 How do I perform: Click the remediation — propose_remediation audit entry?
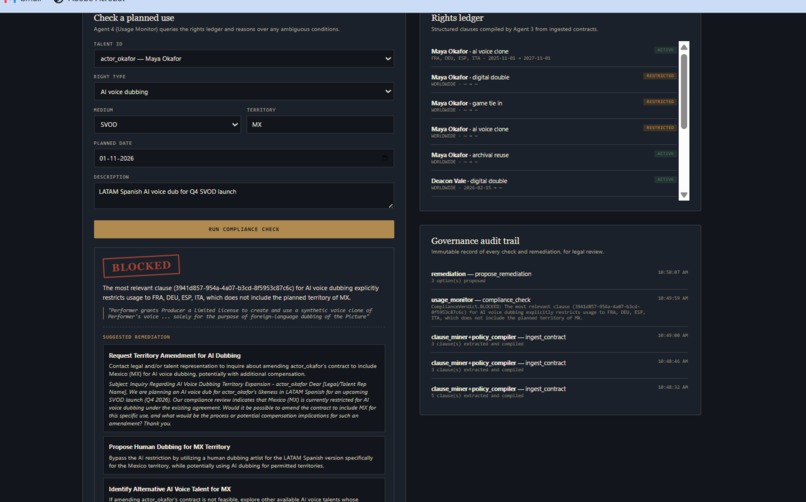click(x=559, y=276)
